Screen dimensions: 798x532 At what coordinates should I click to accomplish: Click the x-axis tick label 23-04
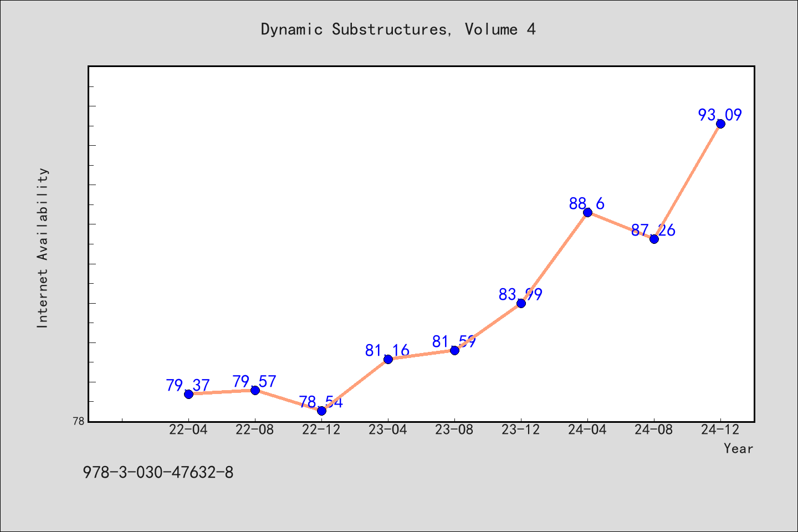pos(388,430)
